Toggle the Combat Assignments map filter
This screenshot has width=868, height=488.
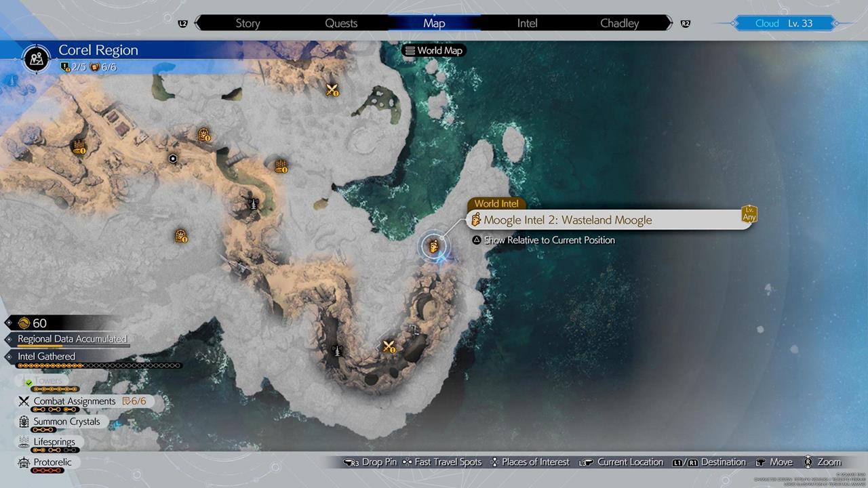75,401
